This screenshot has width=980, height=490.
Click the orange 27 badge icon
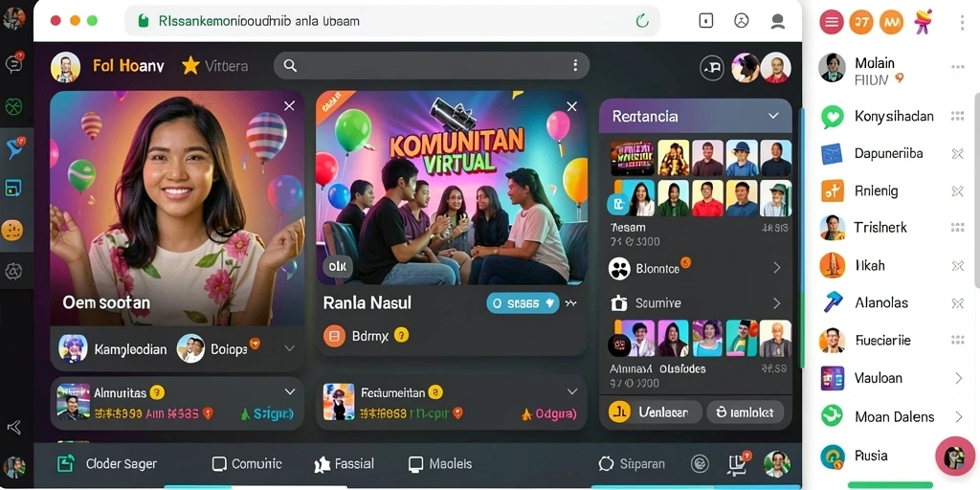pyautogui.click(x=861, y=22)
